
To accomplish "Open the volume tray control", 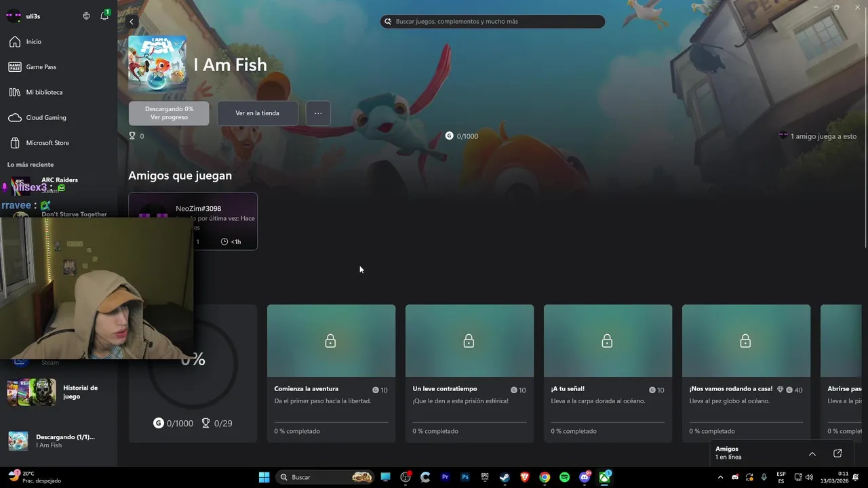I will [x=809, y=477].
